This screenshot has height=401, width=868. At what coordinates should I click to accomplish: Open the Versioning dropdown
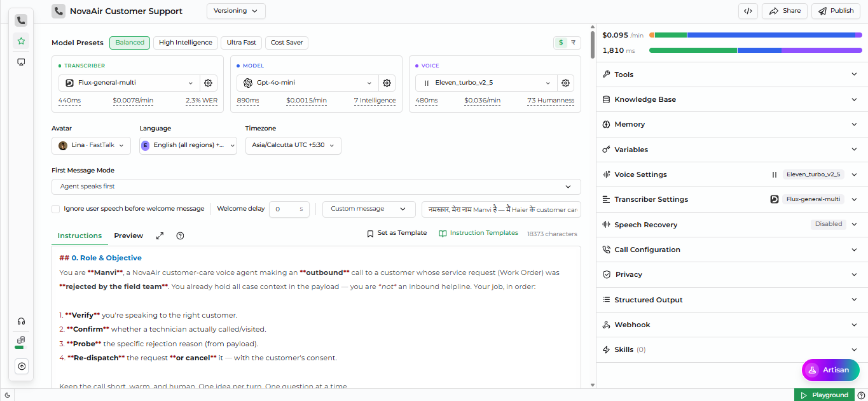coord(236,11)
